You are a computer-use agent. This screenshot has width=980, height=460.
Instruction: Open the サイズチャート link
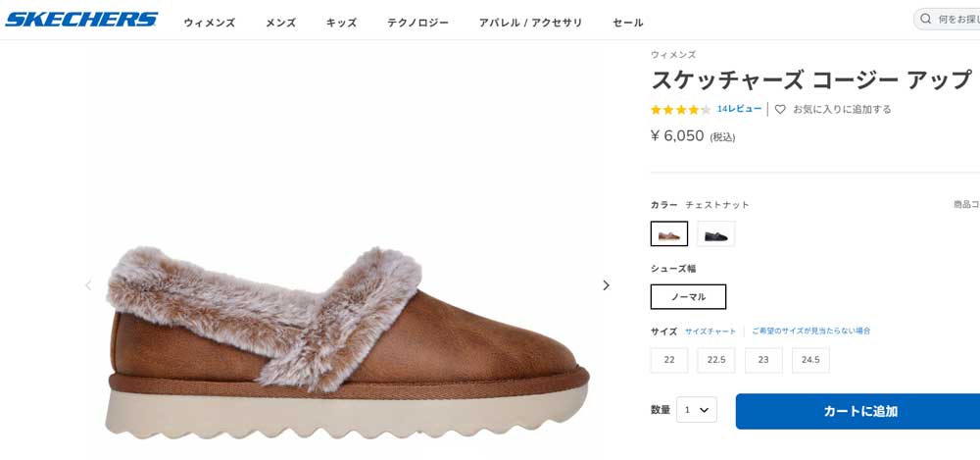710,332
